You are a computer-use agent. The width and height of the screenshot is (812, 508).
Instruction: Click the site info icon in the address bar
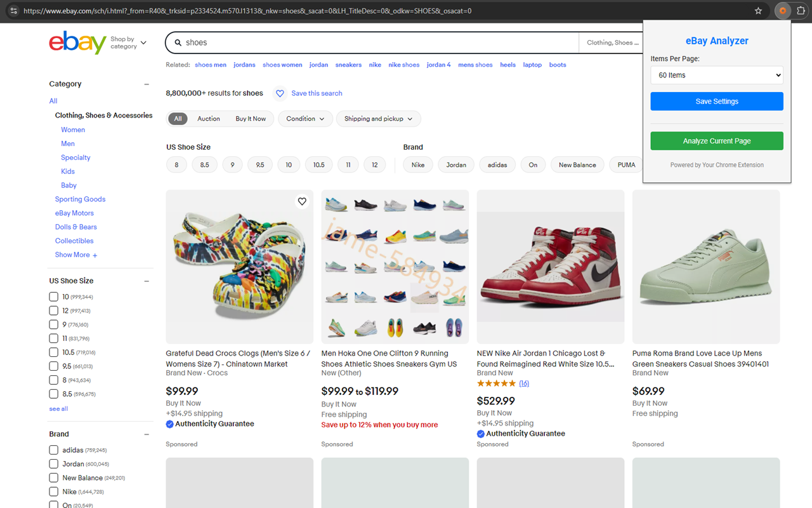point(14,11)
